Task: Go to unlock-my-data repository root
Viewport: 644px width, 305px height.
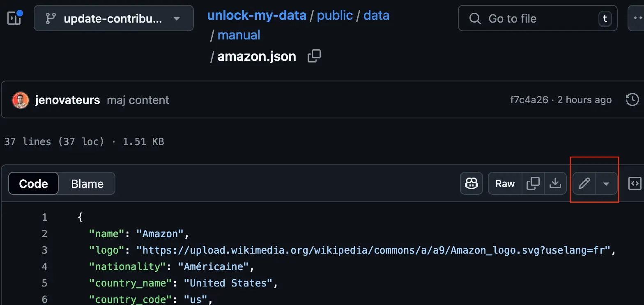Action: point(257,16)
